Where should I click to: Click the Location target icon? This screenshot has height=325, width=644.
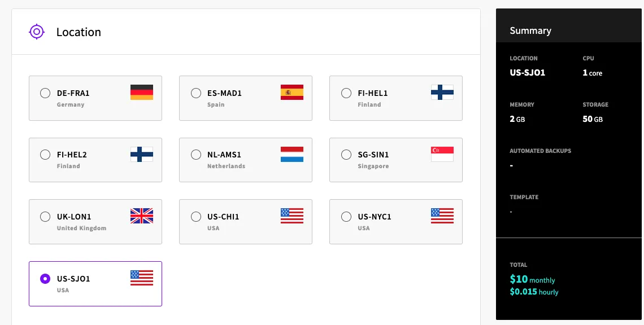pos(37,32)
